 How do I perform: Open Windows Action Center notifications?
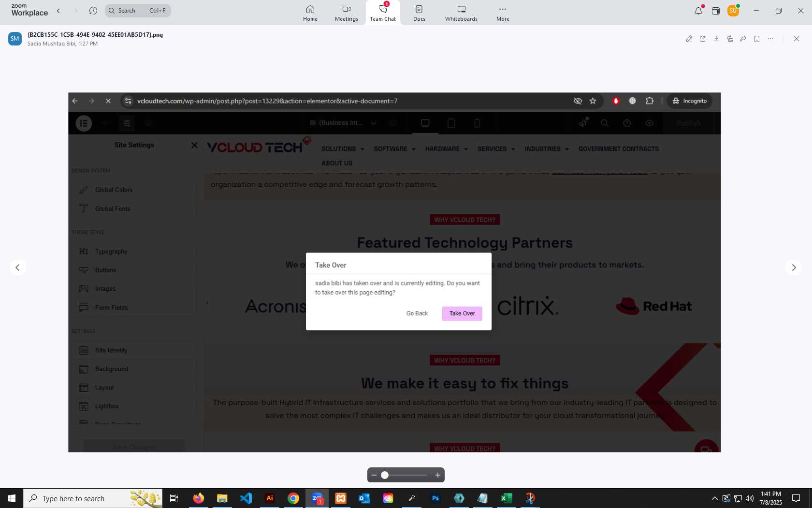[x=796, y=498]
